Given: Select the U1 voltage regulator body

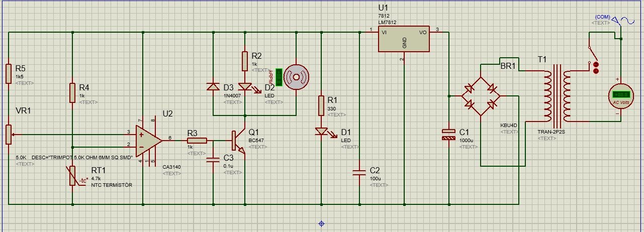Looking at the screenshot, I should (405, 39).
